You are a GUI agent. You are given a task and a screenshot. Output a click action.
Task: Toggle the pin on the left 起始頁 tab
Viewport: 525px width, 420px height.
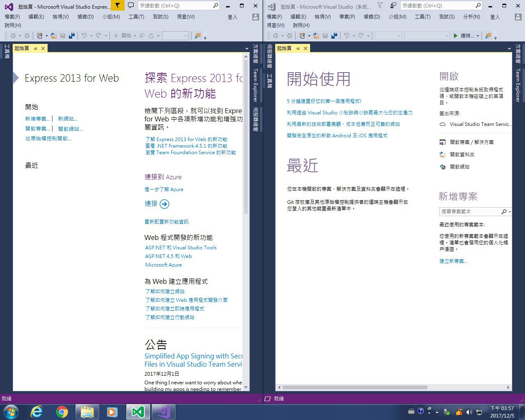click(35, 48)
